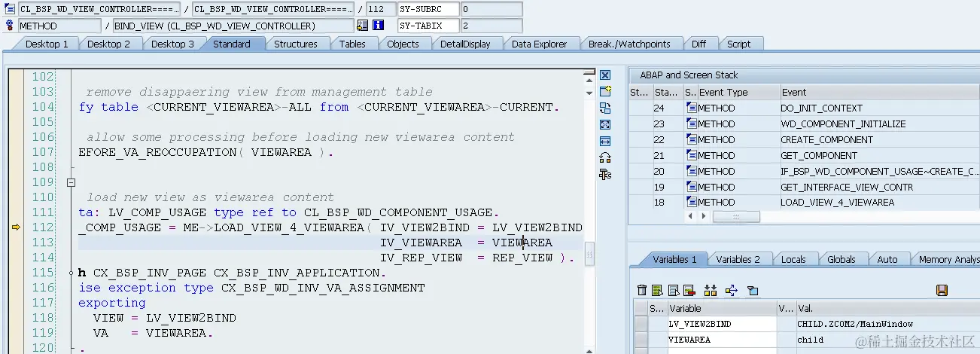Click the stack icon in WD_COMPONENT_INITIALIZE row
The width and height of the screenshot is (980, 354).
click(692, 124)
